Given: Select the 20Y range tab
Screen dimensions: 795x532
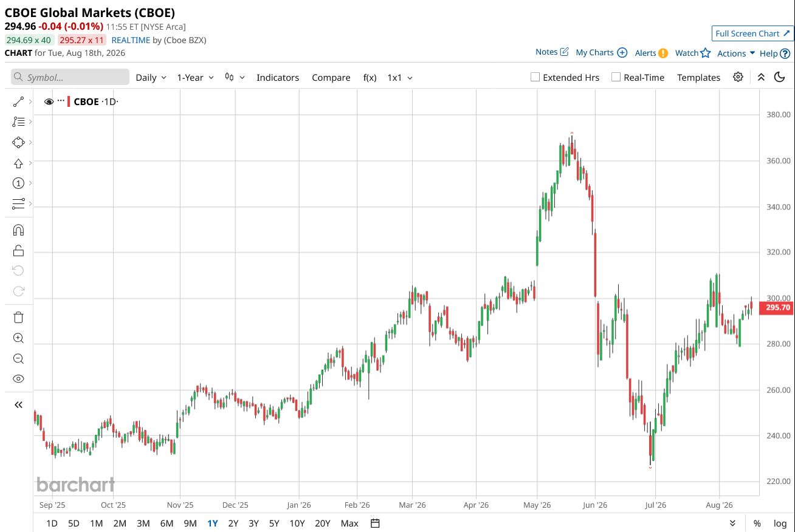Looking at the screenshot, I should tap(323, 523).
